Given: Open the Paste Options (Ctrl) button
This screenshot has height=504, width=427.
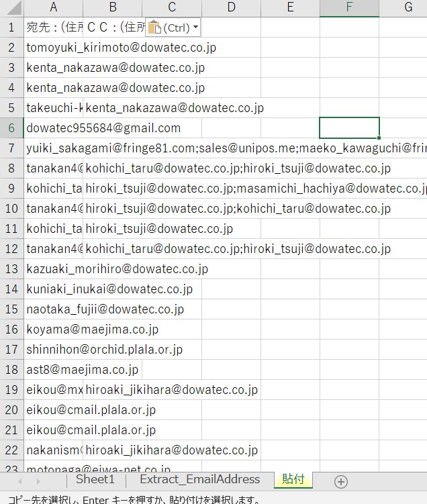Looking at the screenshot, I should click(x=173, y=28).
